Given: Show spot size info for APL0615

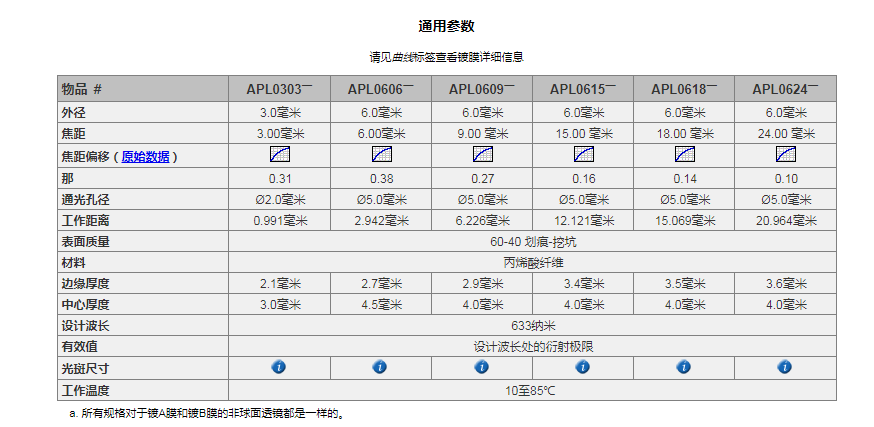Looking at the screenshot, I should (x=583, y=367).
